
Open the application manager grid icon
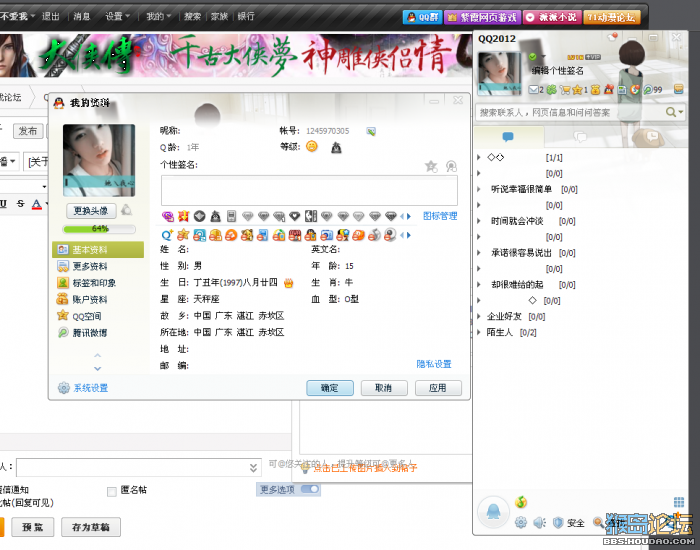(x=679, y=502)
